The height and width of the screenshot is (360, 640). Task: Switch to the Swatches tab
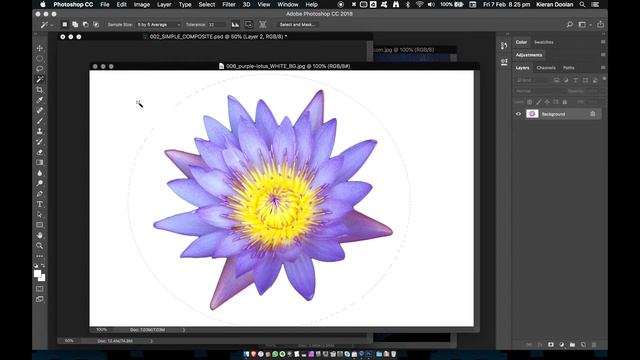[544, 42]
